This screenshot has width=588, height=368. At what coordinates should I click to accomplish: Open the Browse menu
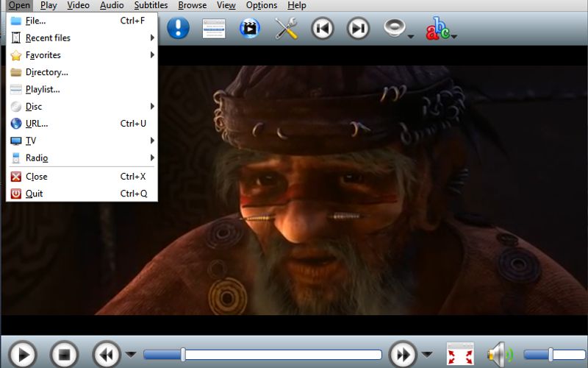tap(193, 5)
